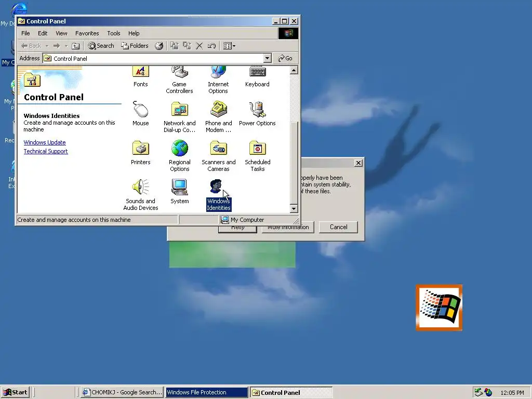Click the Copy To toolbar icon
Image resolution: width=532 pixels, height=399 pixels.
click(x=187, y=46)
